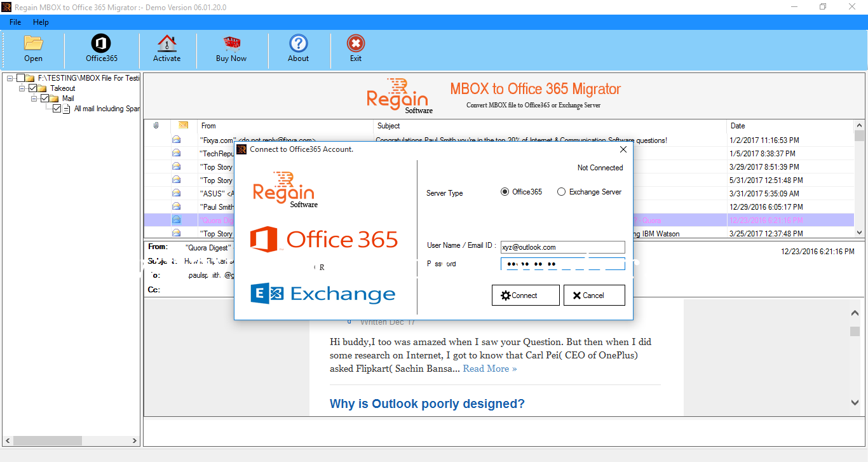This screenshot has height=462, width=868.
Task: Click the User Name / Email ID field
Action: tap(562, 247)
